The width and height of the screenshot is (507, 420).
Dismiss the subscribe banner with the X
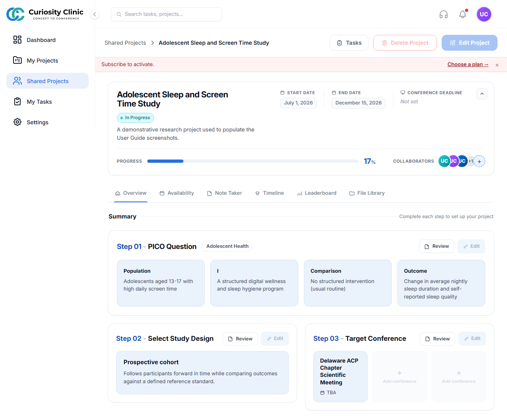pyautogui.click(x=497, y=65)
